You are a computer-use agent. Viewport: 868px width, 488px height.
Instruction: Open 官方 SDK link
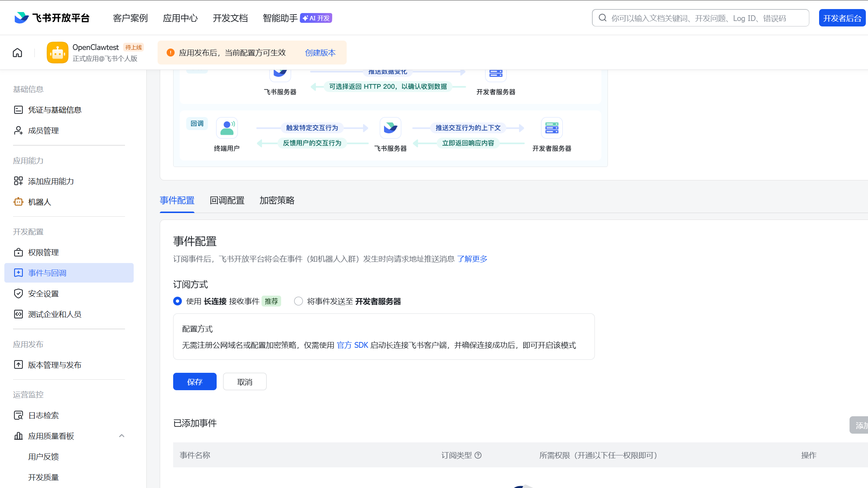coord(352,345)
